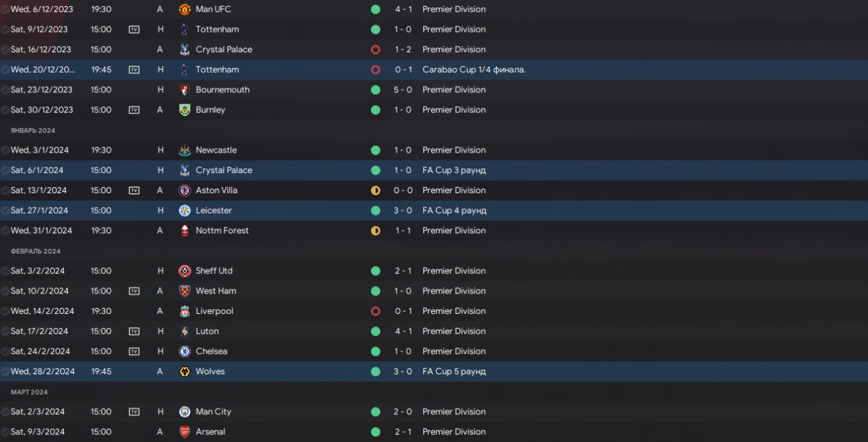Open the Nottm Forest team link

[222, 230]
